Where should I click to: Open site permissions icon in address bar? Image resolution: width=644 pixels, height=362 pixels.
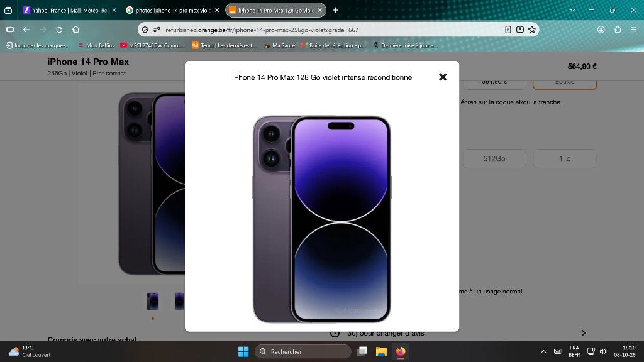click(157, 30)
